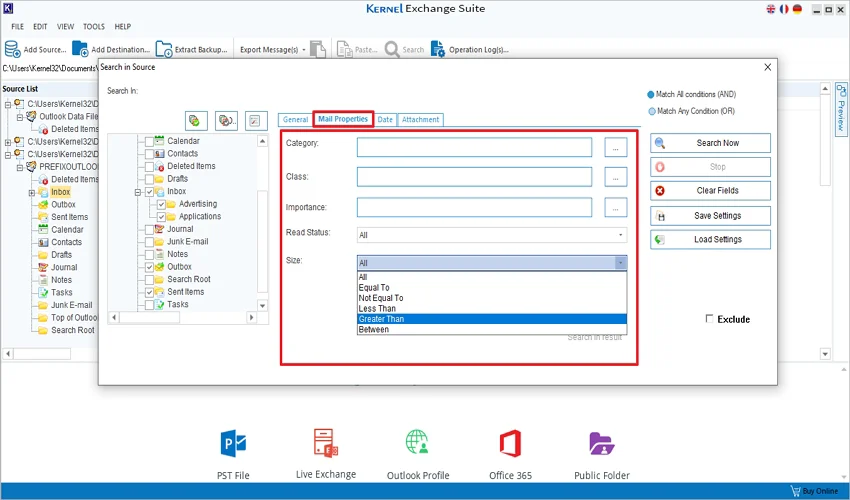The height and width of the screenshot is (500, 850).
Task: Open the FILE menu
Action: (18, 27)
